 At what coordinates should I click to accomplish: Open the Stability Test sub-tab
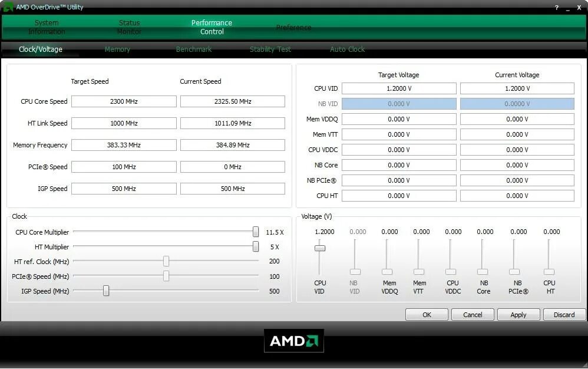[x=270, y=50]
